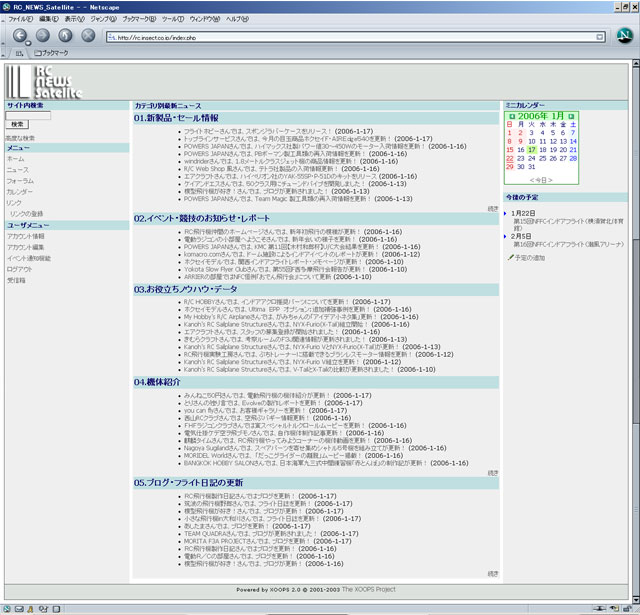Viewport: 640px width, 615px height.
Task: Open the ヘルプ(H) menu
Action: pos(236,19)
